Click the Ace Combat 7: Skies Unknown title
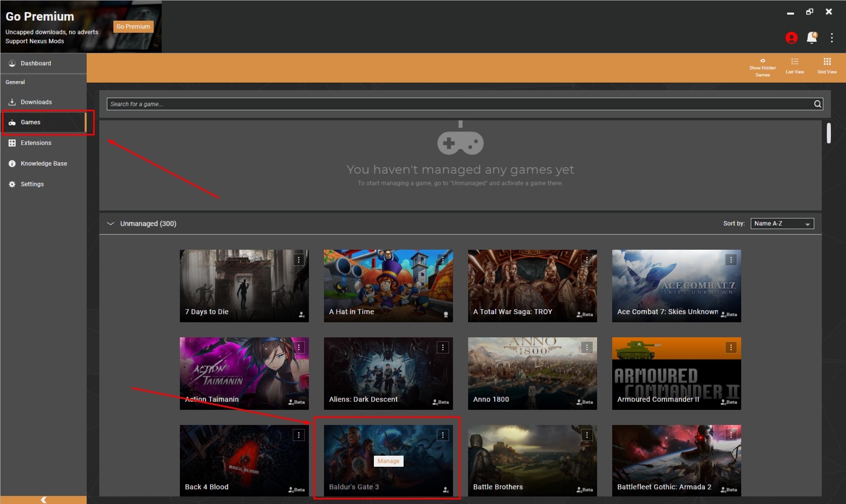 coord(668,312)
